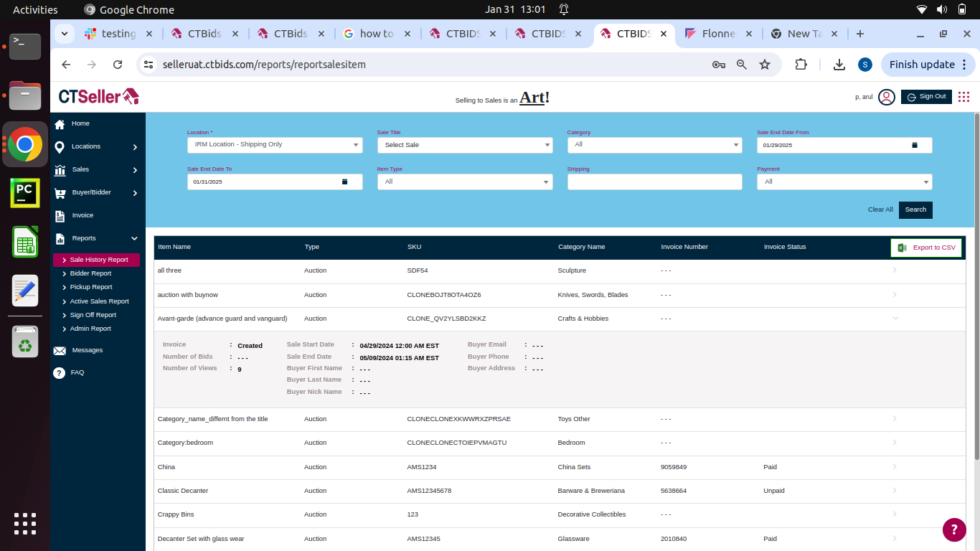Screen dimensions: 980x551
Task: Click the Invoice icon in sidebar
Action: coord(60,216)
